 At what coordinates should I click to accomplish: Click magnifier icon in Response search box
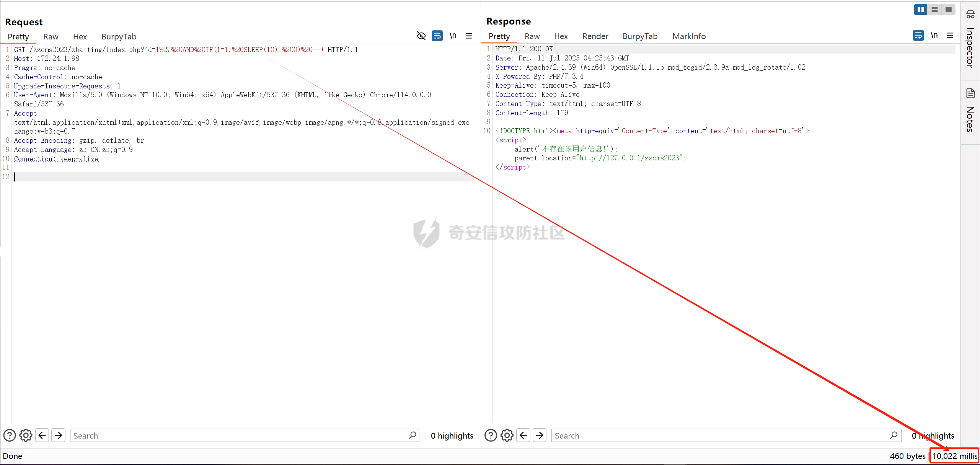[894, 436]
